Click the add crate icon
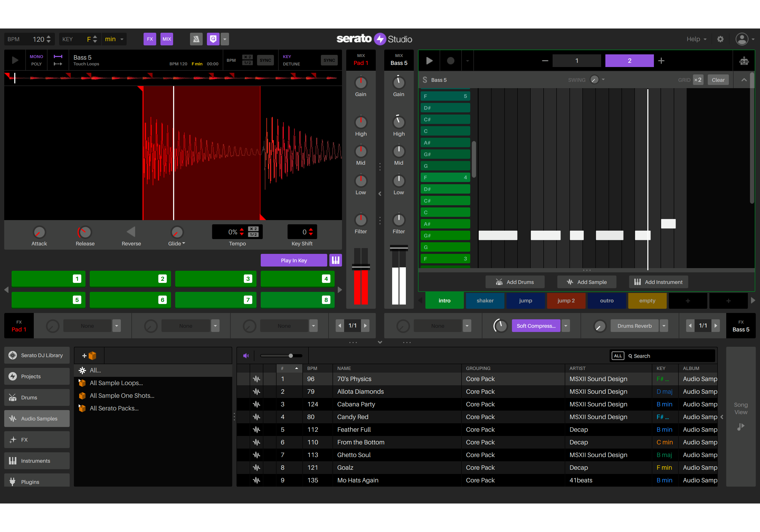This screenshot has height=532, width=760. [89, 355]
